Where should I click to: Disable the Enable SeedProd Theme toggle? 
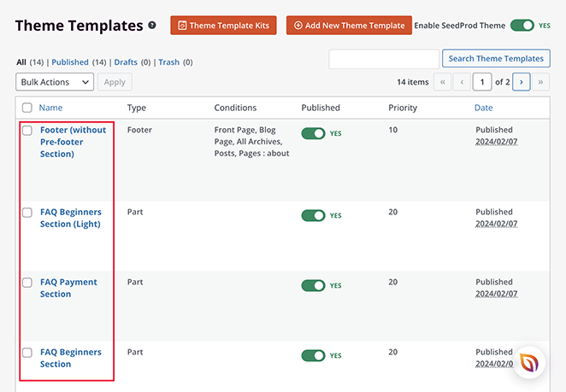pos(522,26)
